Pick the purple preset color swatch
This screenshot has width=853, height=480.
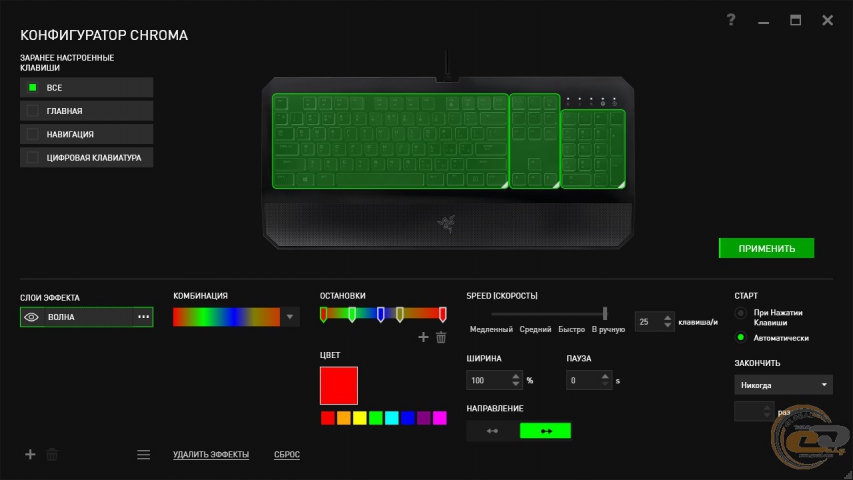[x=424, y=418]
